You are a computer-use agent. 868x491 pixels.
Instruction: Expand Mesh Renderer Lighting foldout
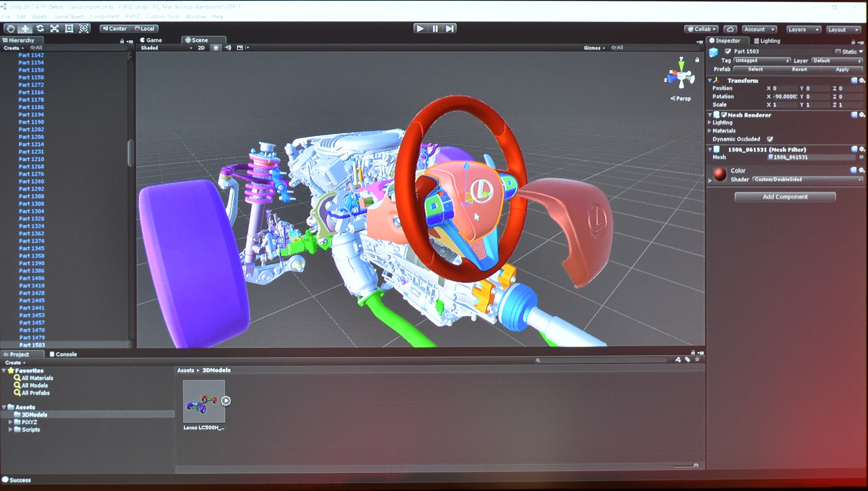point(709,122)
